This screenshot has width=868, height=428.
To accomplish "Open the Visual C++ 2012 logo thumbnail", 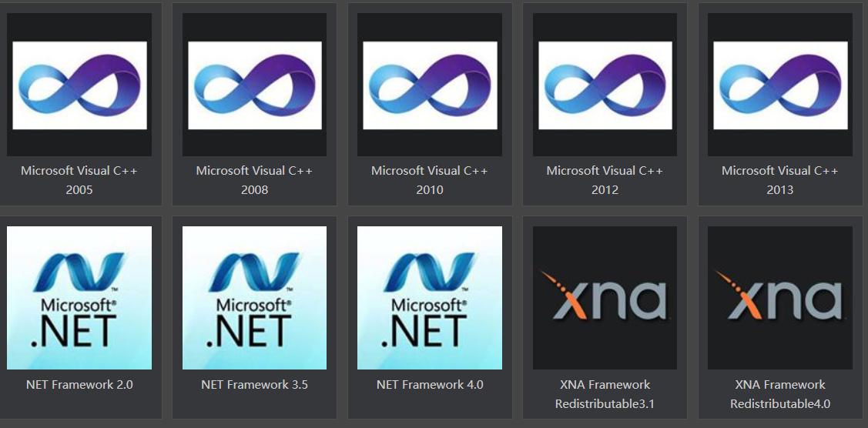I will tap(605, 85).
